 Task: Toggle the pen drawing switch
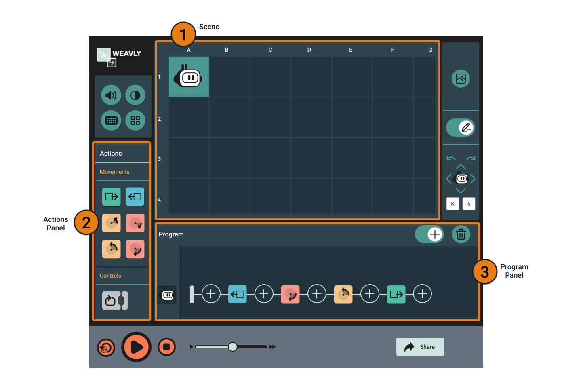click(461, 127)
